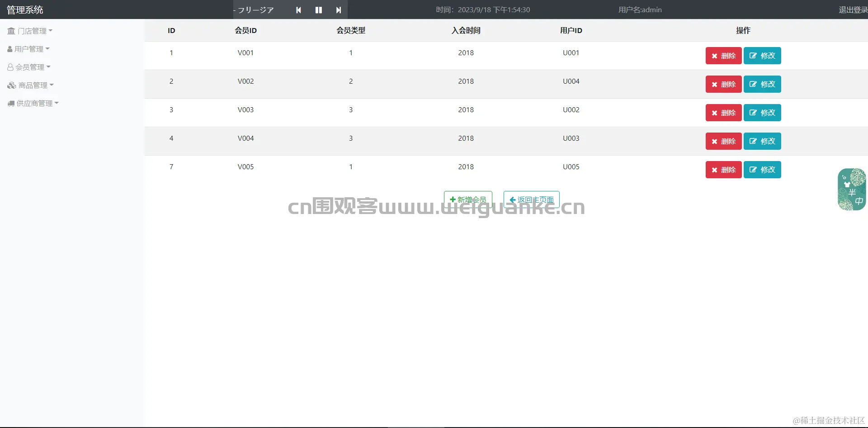
Task: Select the U004 user ID cell
Action: click(571, 81)
